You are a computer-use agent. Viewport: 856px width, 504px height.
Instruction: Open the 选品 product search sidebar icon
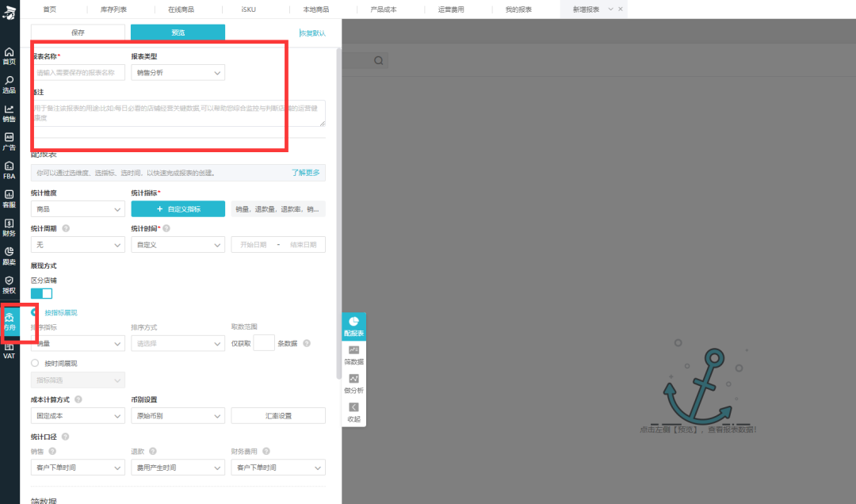[10, 85]
